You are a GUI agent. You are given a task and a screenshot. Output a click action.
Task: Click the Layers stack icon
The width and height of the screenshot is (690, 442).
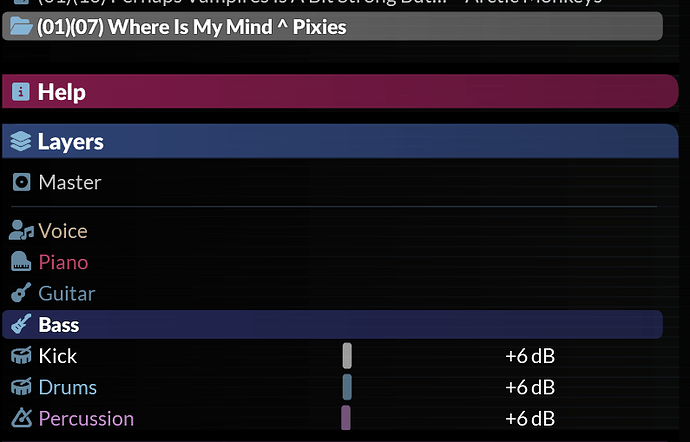[x=21, y=141]
